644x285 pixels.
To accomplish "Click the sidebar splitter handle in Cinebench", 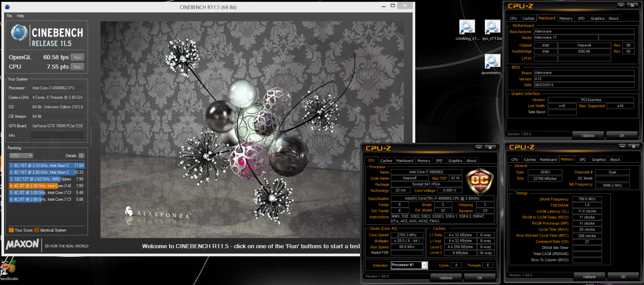I will pos(91,136).
